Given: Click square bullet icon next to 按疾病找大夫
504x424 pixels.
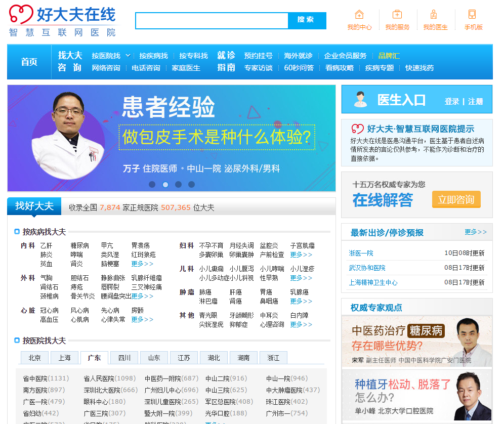Looking at the screenshot, I should point(17,231).
